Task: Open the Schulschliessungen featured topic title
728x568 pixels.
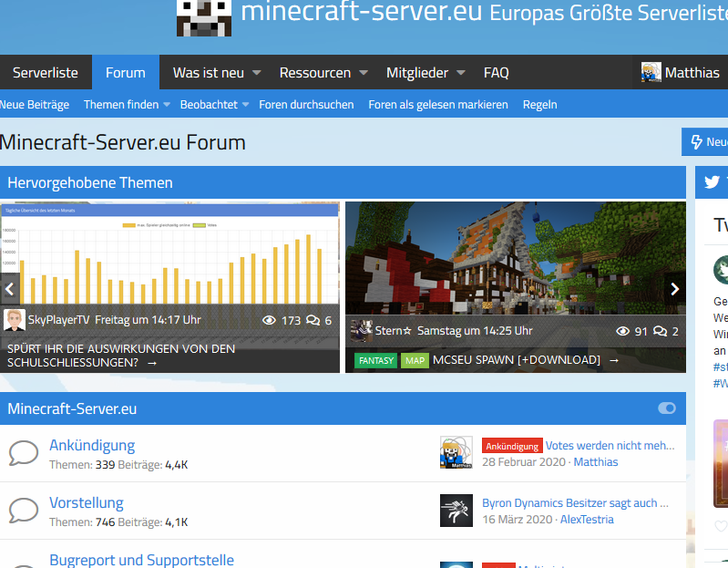Action: [121, 356]
